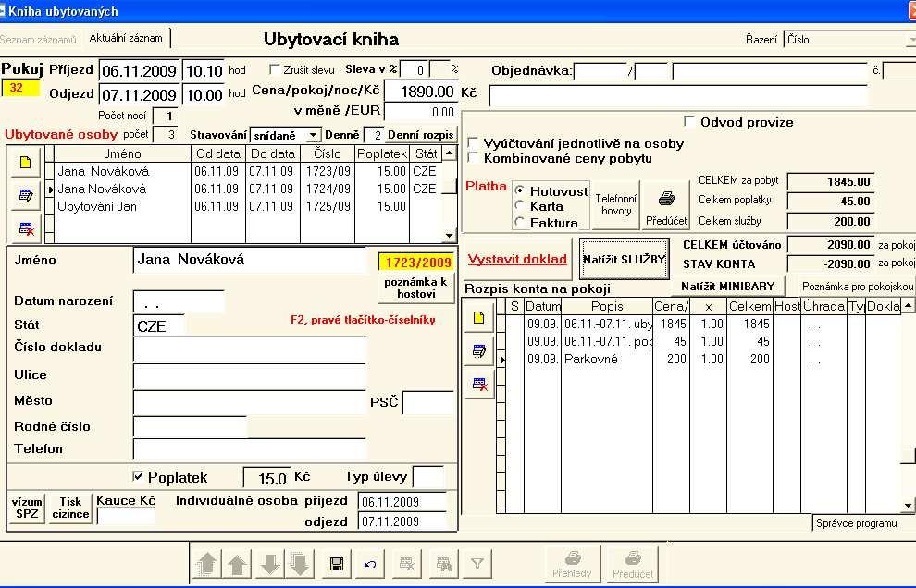Edit room account item icon
Image resolution: width=916 pixels, height=588 pixels.
click(479, 351)
